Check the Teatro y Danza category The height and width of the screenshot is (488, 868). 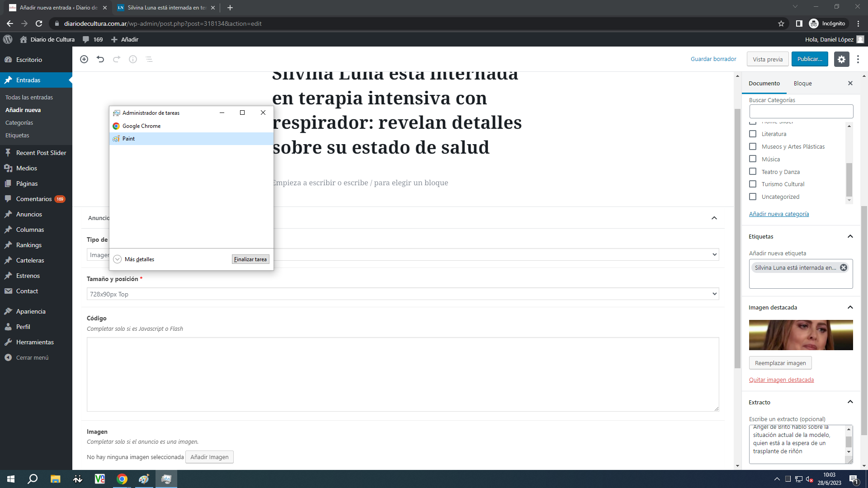753,172
